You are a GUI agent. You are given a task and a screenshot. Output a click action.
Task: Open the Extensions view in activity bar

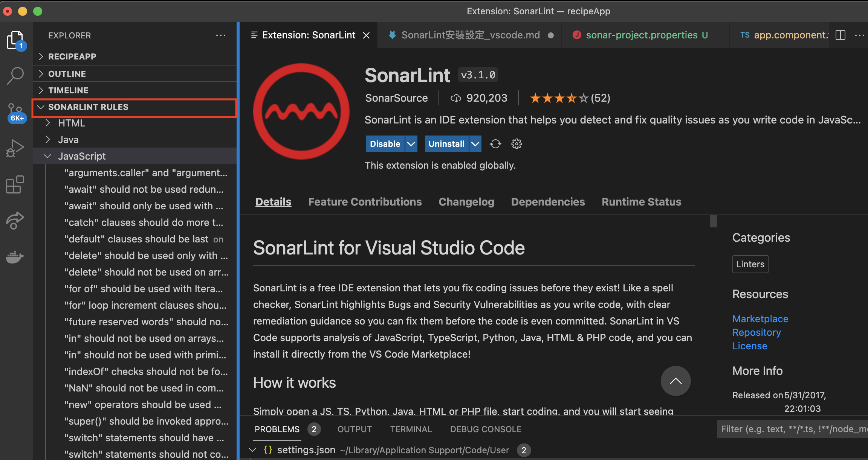[16, 184]
